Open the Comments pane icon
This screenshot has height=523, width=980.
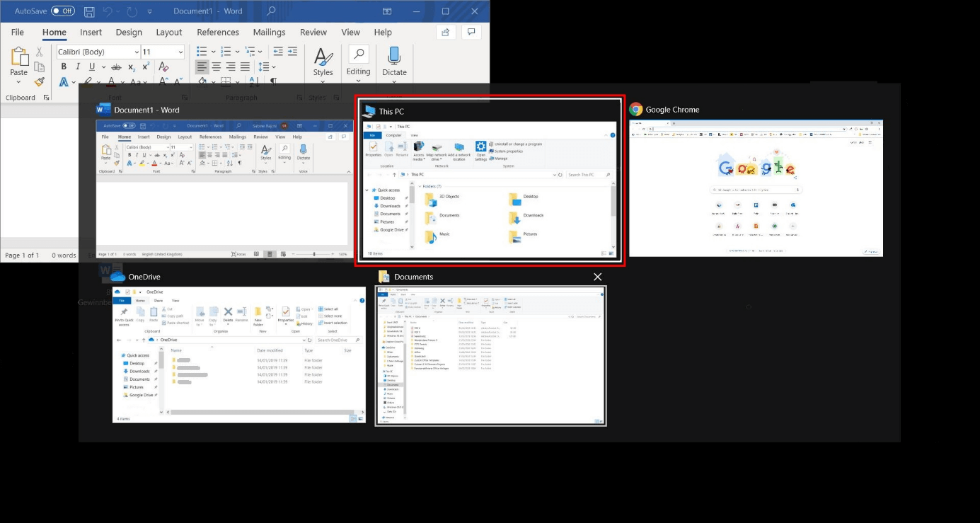click(x=471, y=32)
